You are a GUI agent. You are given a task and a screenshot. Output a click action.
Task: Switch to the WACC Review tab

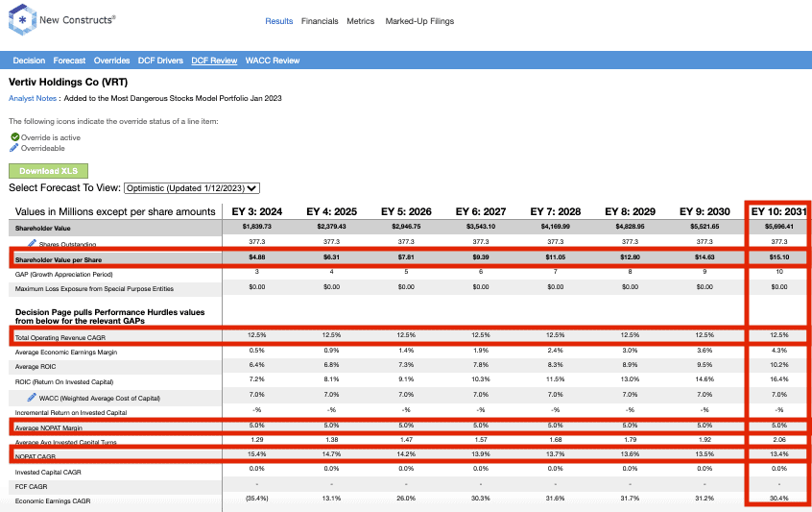pyautogui.click(x=273, y=61)
